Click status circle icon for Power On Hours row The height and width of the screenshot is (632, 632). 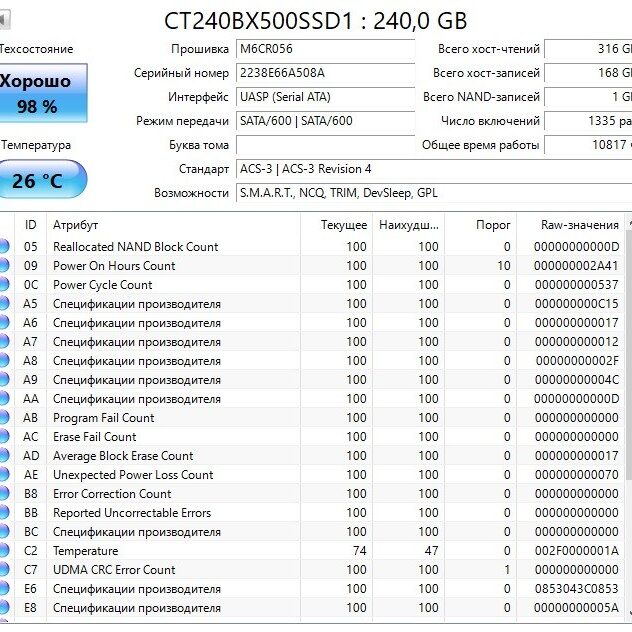pos(3,266)
